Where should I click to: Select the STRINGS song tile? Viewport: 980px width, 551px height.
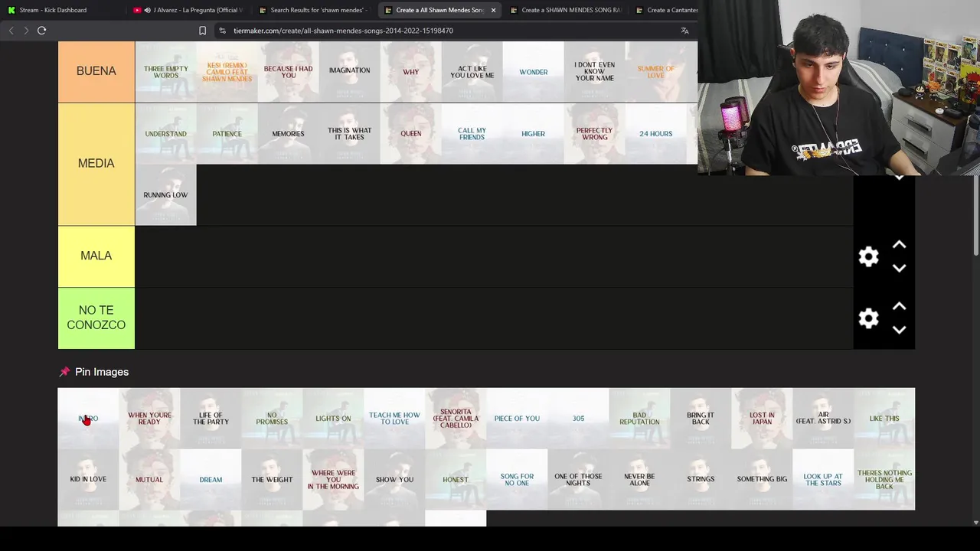click(701, 480)
